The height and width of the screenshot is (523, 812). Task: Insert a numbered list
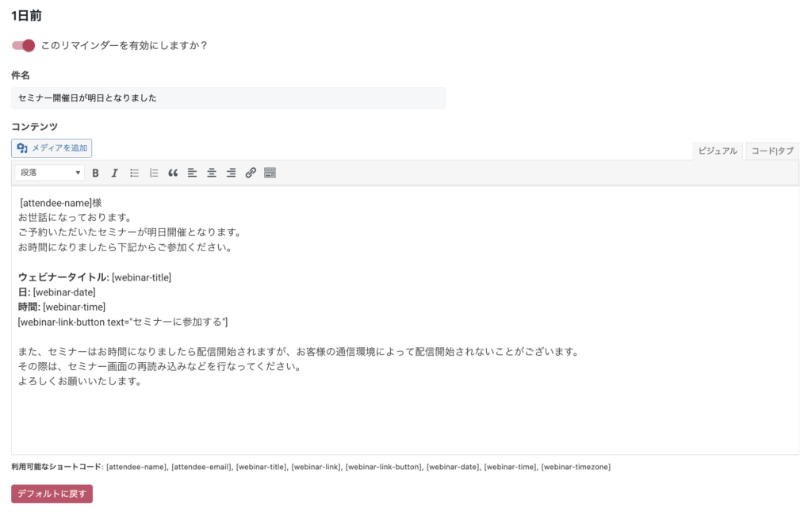(x=153, y=173)
